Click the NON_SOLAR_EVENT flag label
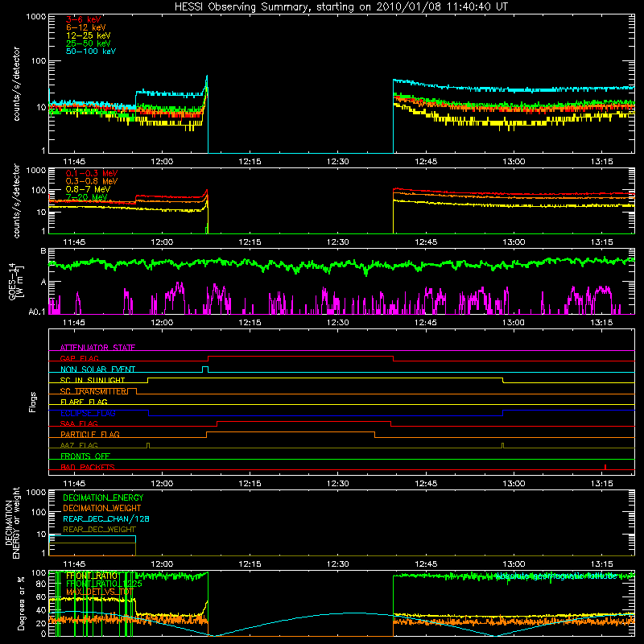 click(x=97, y=369)
